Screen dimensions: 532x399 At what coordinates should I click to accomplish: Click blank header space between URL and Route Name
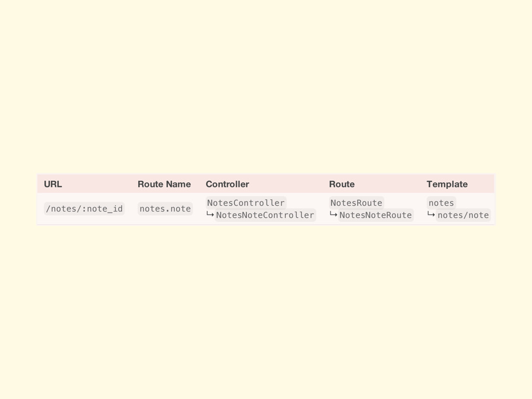pyautogui.click(x=99, y=184)
